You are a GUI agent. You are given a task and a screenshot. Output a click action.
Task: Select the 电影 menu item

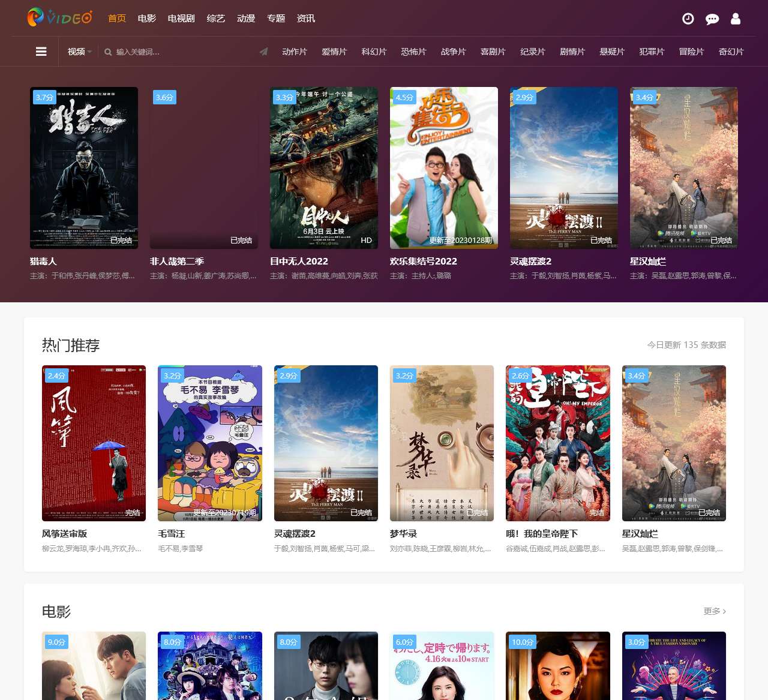point(147,19)
